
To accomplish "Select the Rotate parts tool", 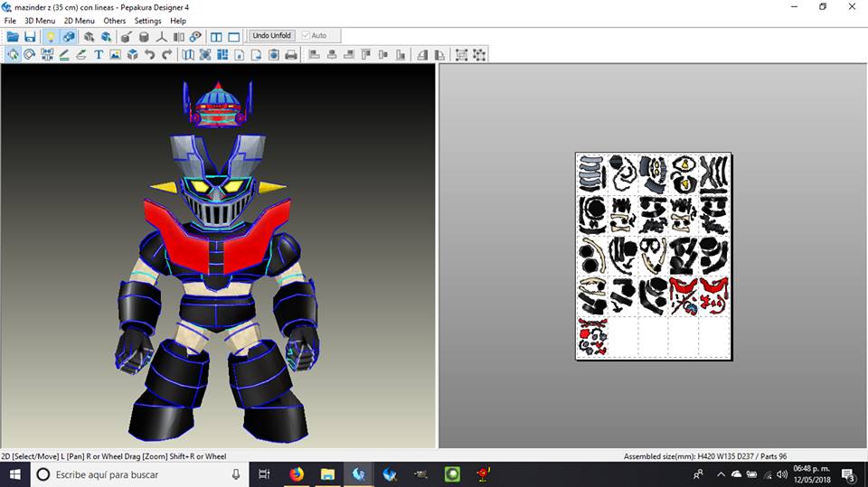I will [30, 54].
